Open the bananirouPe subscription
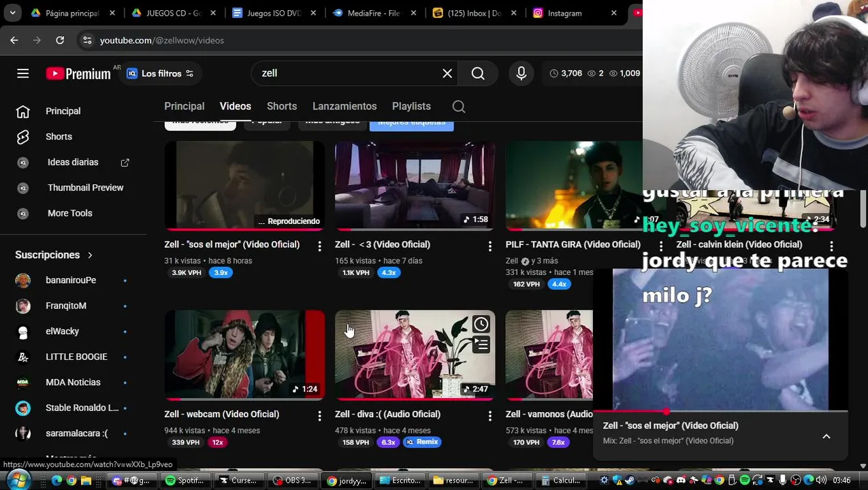Image resolution: width=868 pixels, height=490 pixels. (x=74, y=280)
